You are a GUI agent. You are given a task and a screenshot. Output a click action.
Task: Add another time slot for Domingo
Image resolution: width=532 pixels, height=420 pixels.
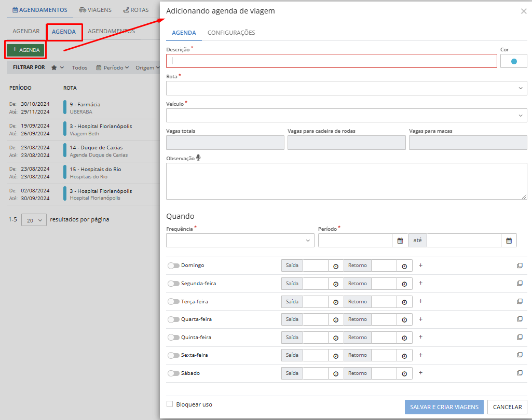click(421, 265)
